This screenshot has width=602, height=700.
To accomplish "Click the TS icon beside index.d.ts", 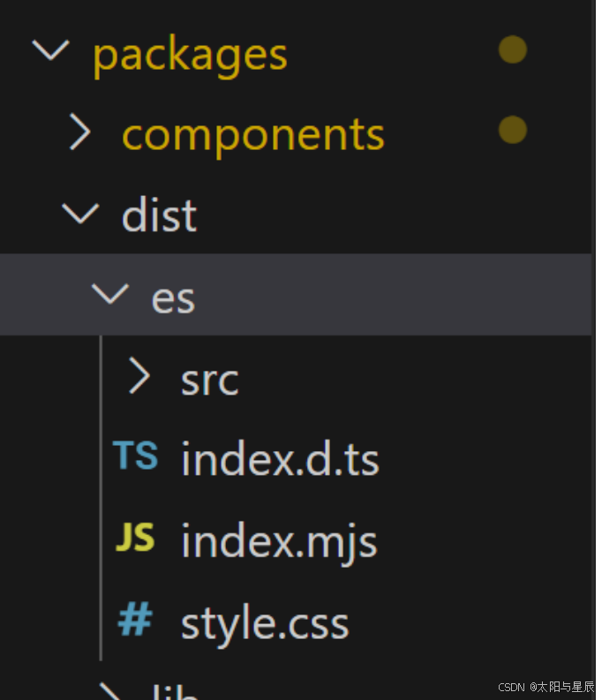I will click(x=135, y=455).
